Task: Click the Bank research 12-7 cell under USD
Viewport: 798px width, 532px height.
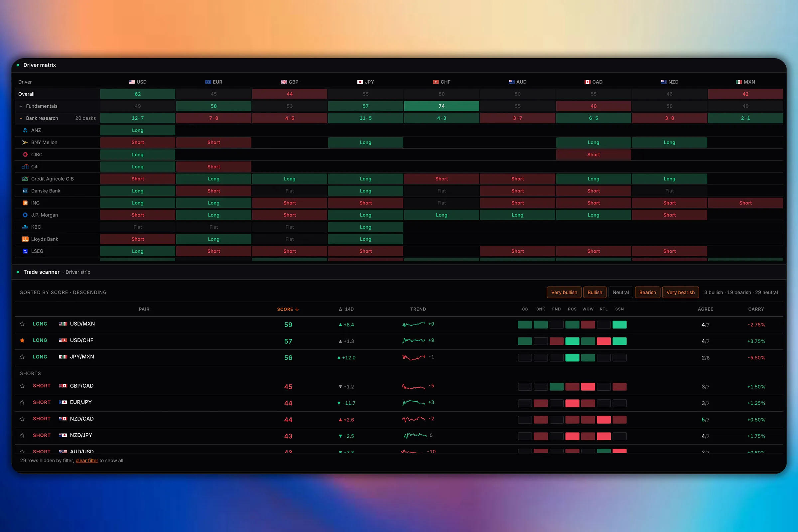Action: pyautogui.click(x=138, y=118)
